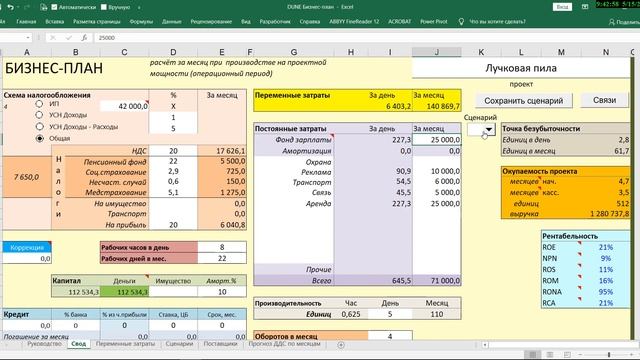Open the Undo history dropdown arrow
This screenshot has width=640, height=360.
coord(18,7)
